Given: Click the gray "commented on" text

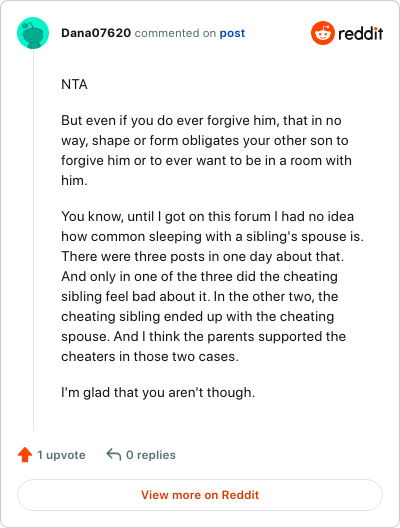Looking at the screenshot, I should pos(175,33).
